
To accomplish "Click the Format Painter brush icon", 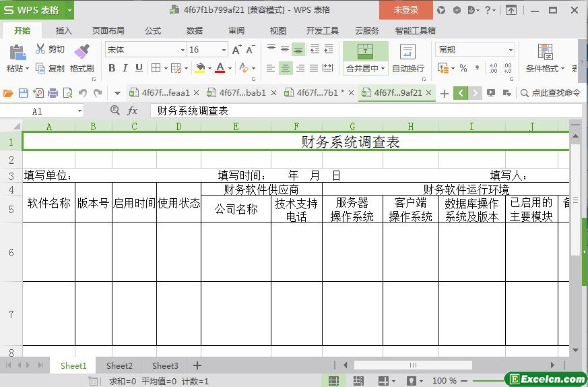I will pyautogui.click(x=81, y=51).
